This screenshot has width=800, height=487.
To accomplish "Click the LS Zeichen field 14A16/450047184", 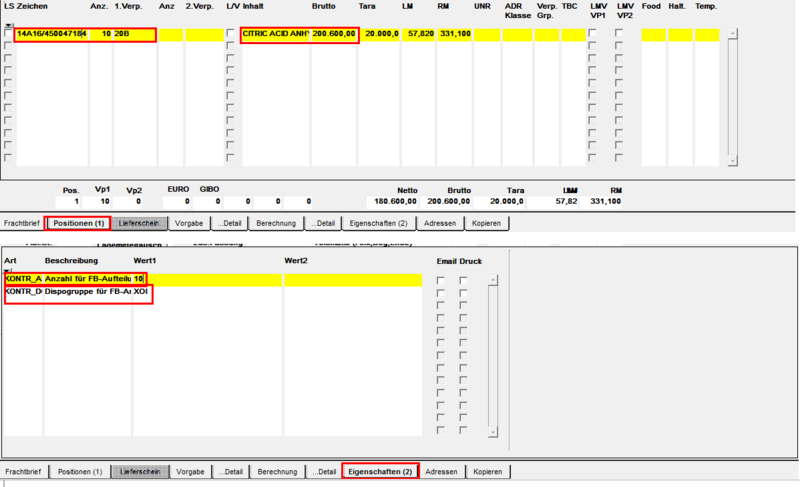I will click(52, 34).
